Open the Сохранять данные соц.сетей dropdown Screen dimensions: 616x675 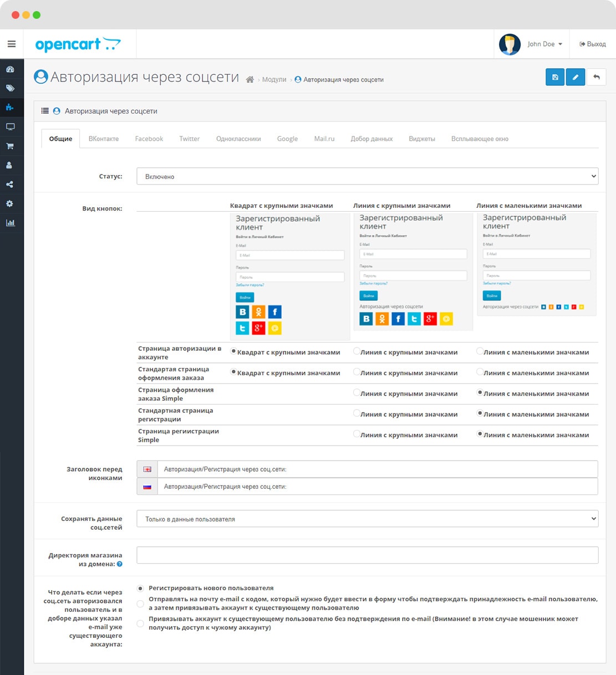pyautogui.click(x=368, y=519)
